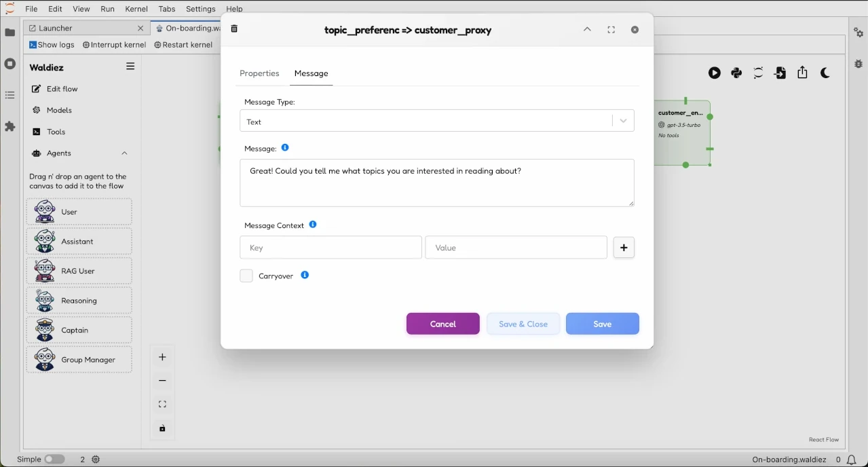This screenshot has height=467, width=868.
Task: Switch to dark mode via moon icon
Action: [x=825, y=73]
